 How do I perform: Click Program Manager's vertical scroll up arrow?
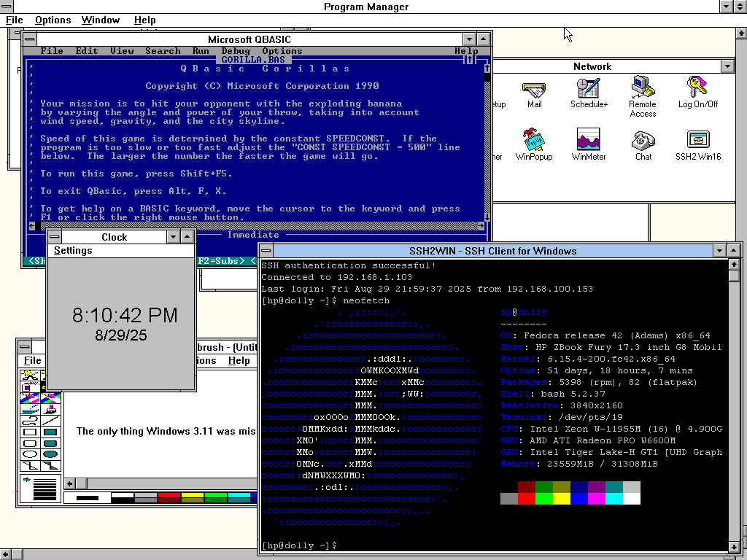tap(741, 33)
